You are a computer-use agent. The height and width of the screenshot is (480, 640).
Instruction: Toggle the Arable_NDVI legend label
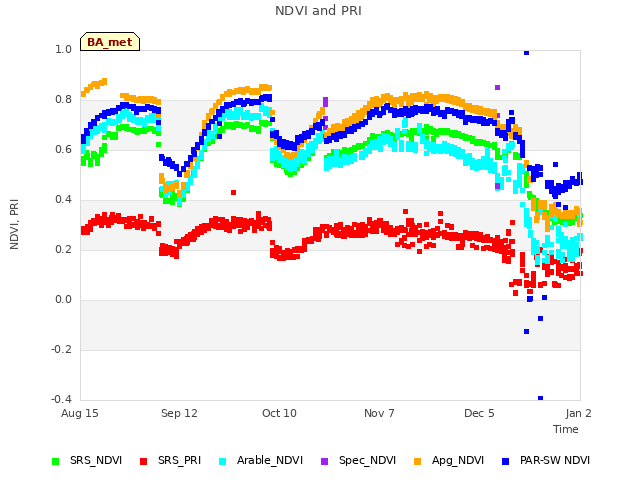pos(270,460)
